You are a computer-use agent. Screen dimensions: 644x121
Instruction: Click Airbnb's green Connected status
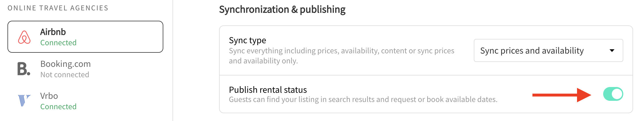(58, 43)
